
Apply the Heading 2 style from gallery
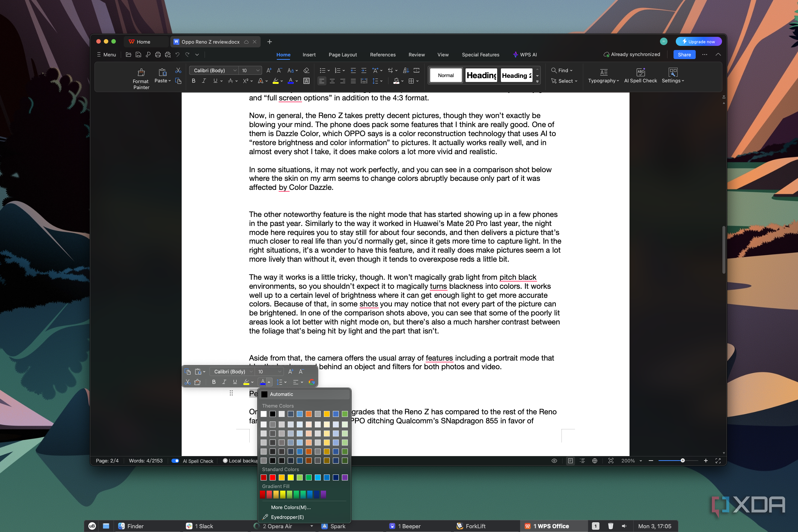tap(517, 75)
